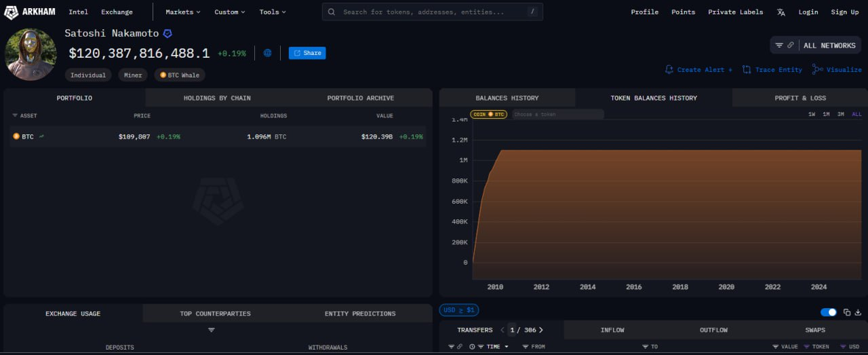Open the Markets dropdown menu

tap(183, 12)
